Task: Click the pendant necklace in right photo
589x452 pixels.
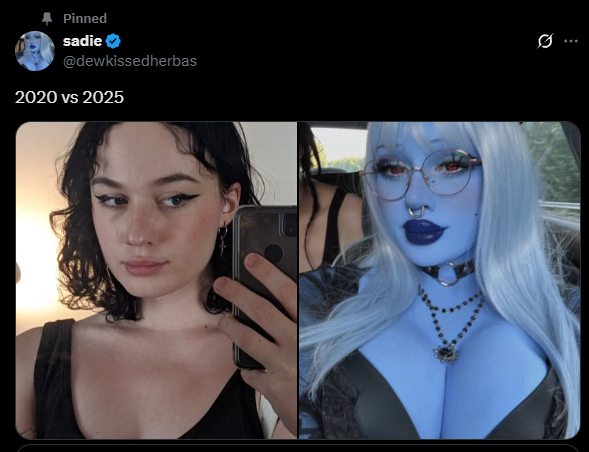Action: (446, 353)
